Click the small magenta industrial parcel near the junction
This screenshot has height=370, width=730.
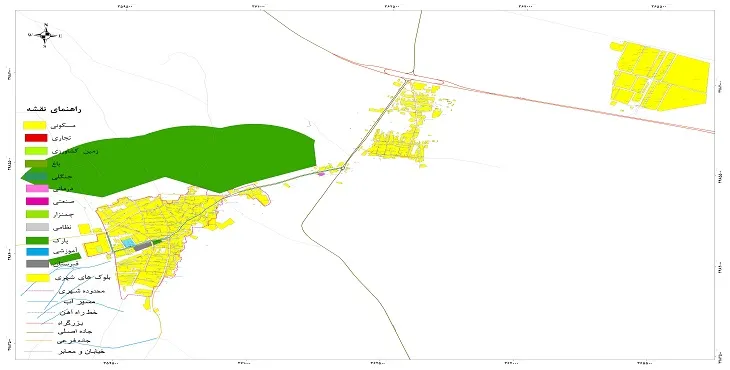[x=321, y=174]
